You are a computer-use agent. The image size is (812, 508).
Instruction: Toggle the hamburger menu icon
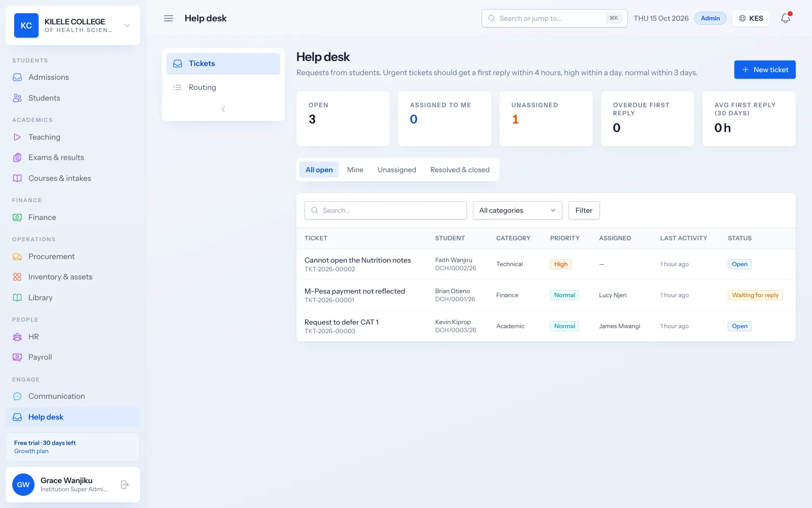coord(168,18)
